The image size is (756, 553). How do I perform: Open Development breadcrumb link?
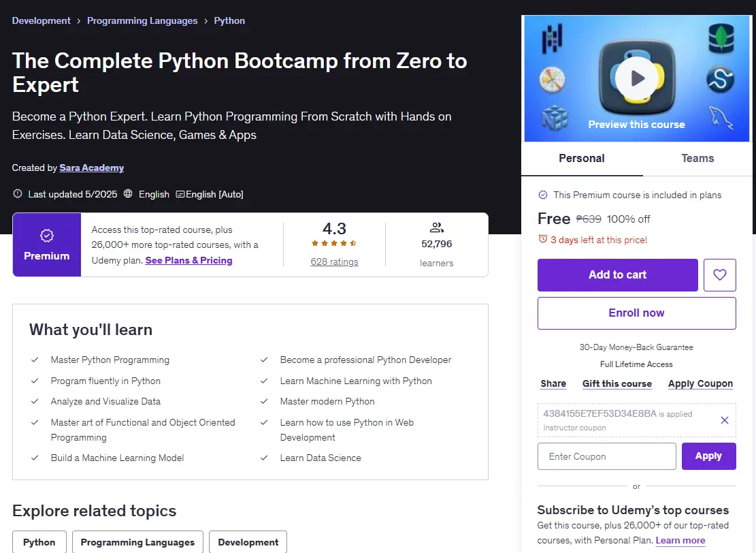(41, 20)
